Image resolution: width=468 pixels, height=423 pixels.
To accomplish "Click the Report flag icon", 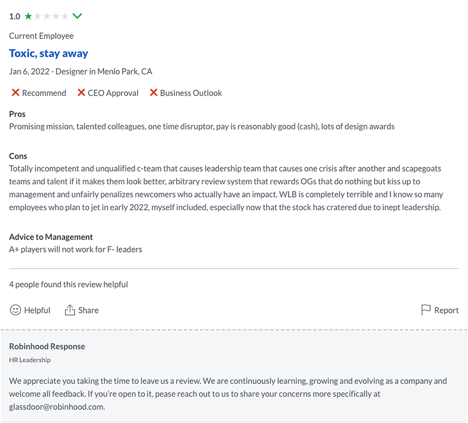I will tap(426, 310).
